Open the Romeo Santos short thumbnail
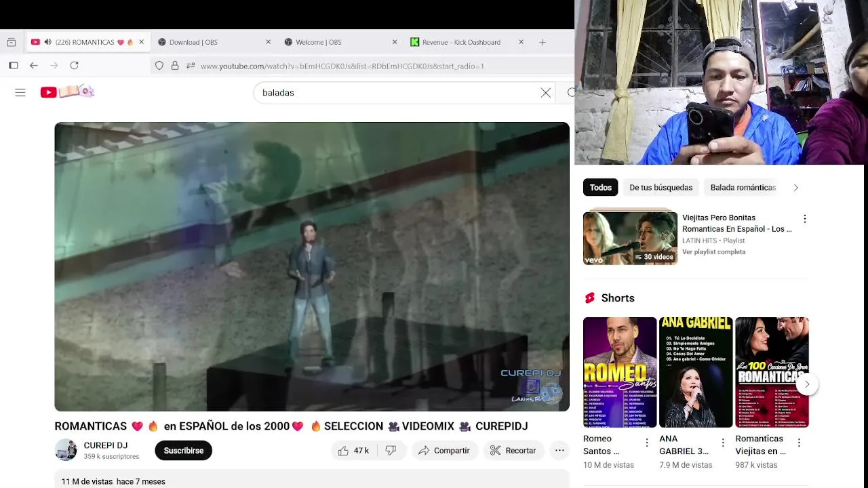Image resolution: width=868 pixels, height=488 pixels. click(x=620, y=372)
